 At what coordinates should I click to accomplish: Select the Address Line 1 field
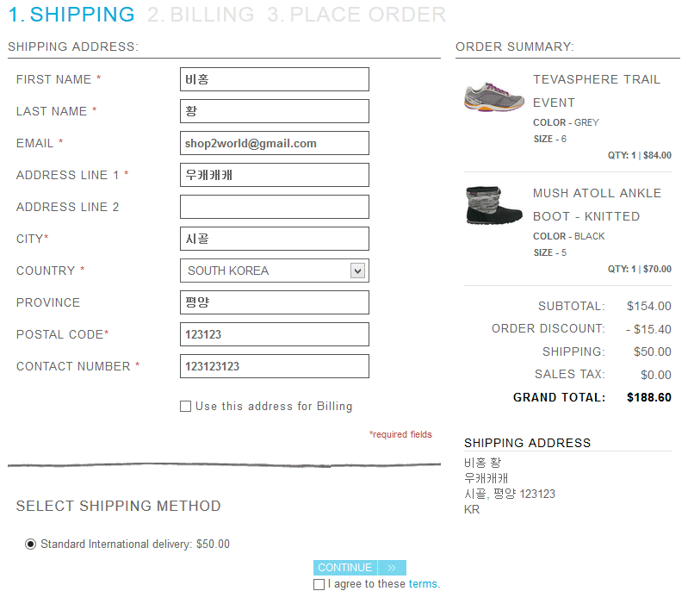click(x=274, y=175)
